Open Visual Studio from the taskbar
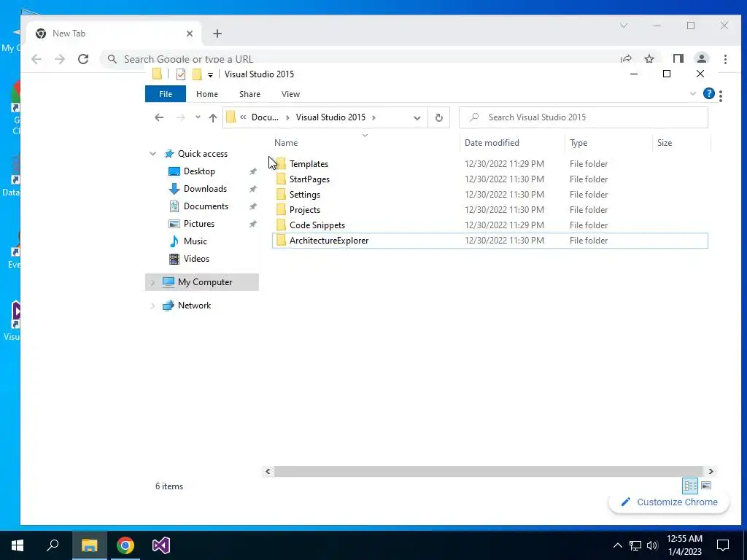The image size is (747, 560). coord(161,545)
